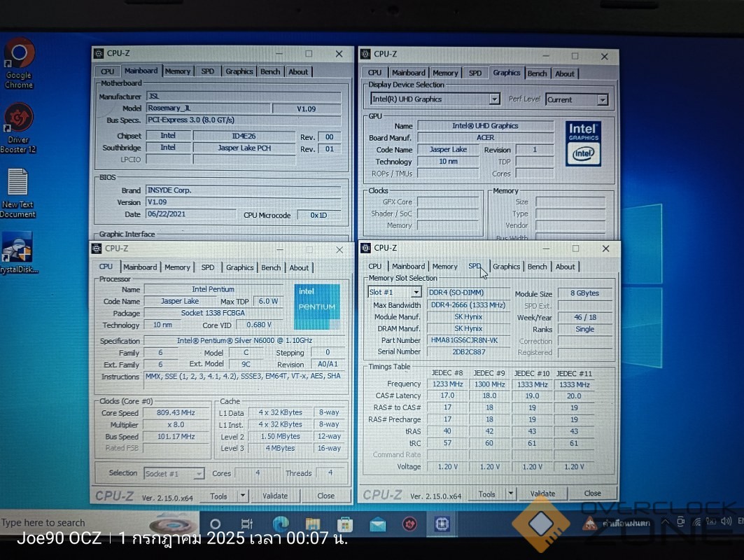Viewport: 744px width, 560px height.
Task: Click Week/Year 46 / 18 field
Action: [x=584, y=317]
